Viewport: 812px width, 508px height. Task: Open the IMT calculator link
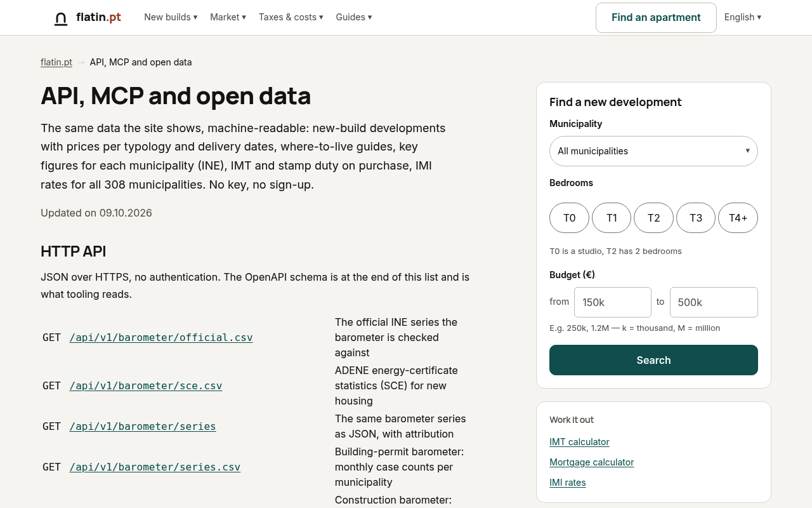tap(579, 442)
